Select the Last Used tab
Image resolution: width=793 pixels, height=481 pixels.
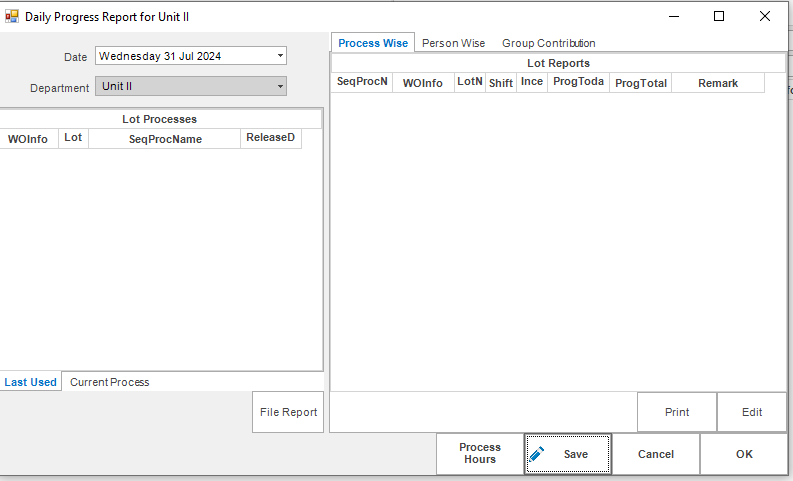pos(31,382)
